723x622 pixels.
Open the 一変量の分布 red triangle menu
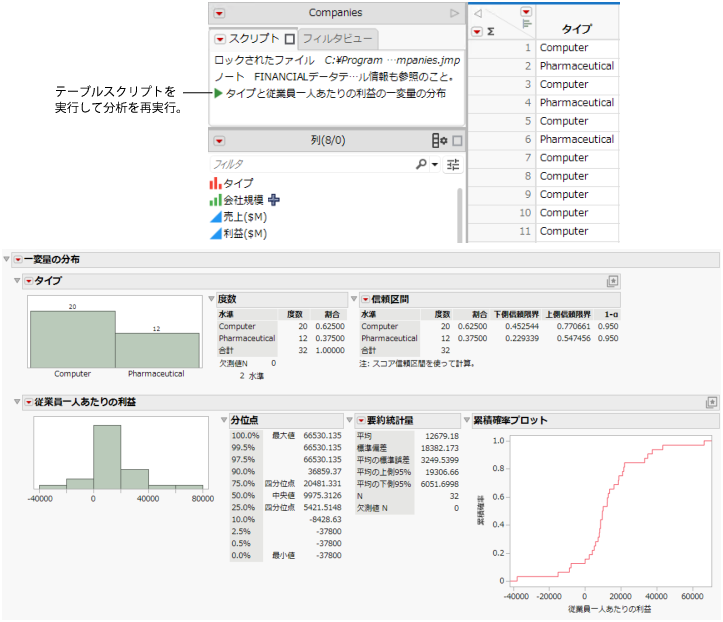click(18, 260)
